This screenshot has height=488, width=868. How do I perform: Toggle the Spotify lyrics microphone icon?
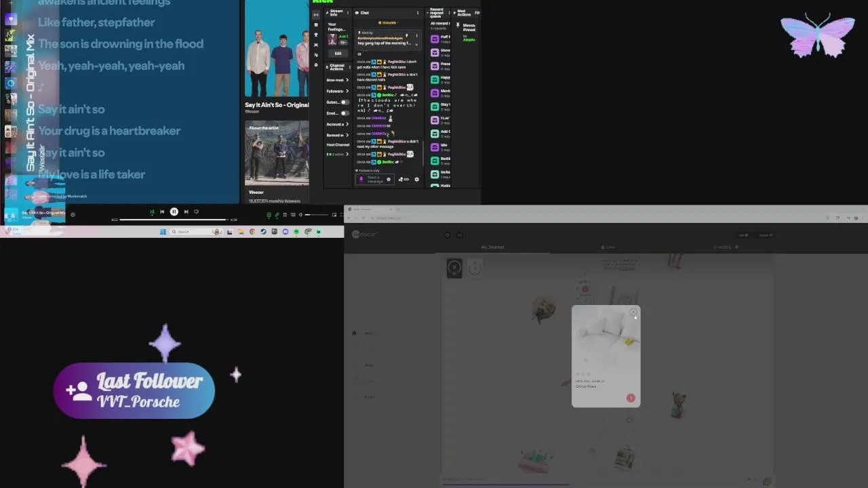tap(277, 215)
